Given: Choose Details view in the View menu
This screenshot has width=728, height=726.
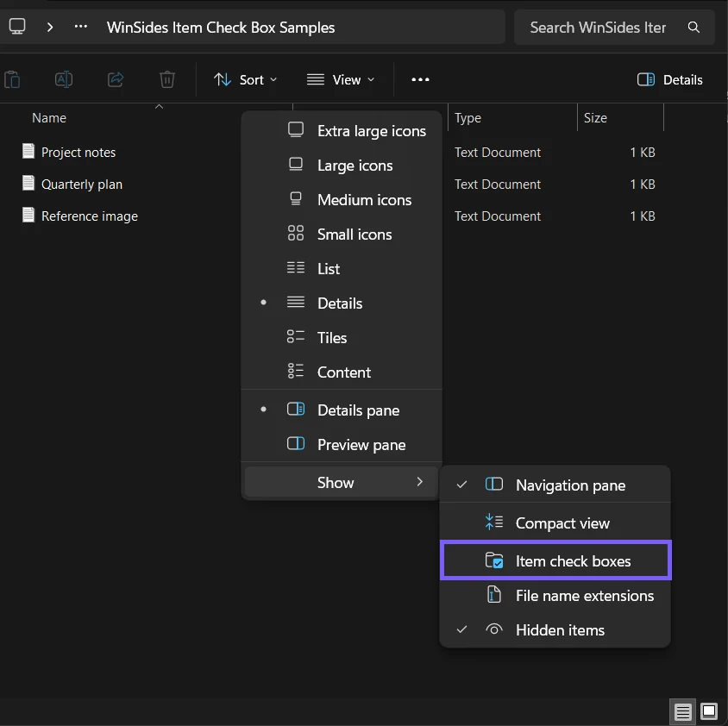Looking at the screenshot, I should 342,304.
